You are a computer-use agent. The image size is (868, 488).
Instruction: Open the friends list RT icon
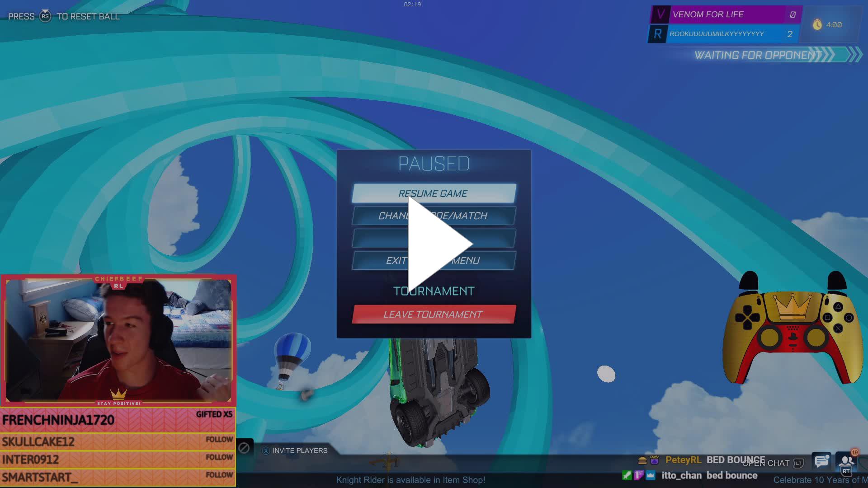(x=847, y=471)
